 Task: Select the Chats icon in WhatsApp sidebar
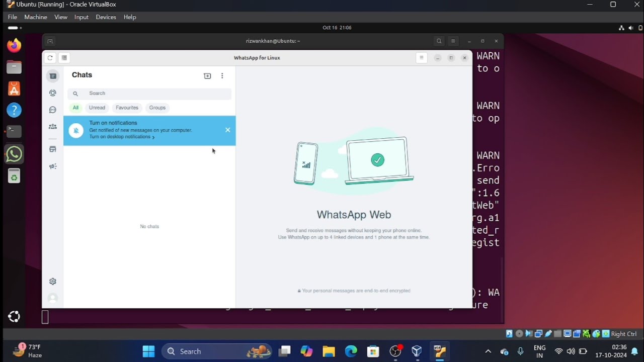pos(53,76)
